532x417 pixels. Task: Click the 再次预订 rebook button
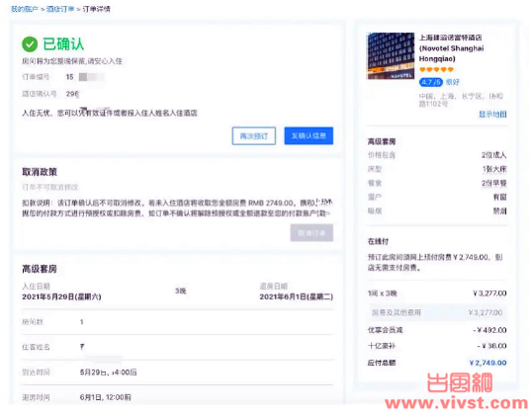(x=254, y=136)
